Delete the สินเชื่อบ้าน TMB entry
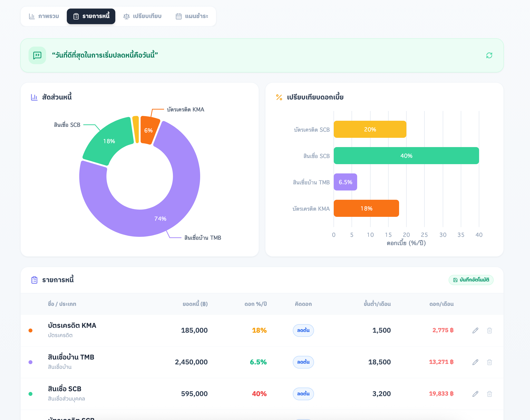 [489, 362]
